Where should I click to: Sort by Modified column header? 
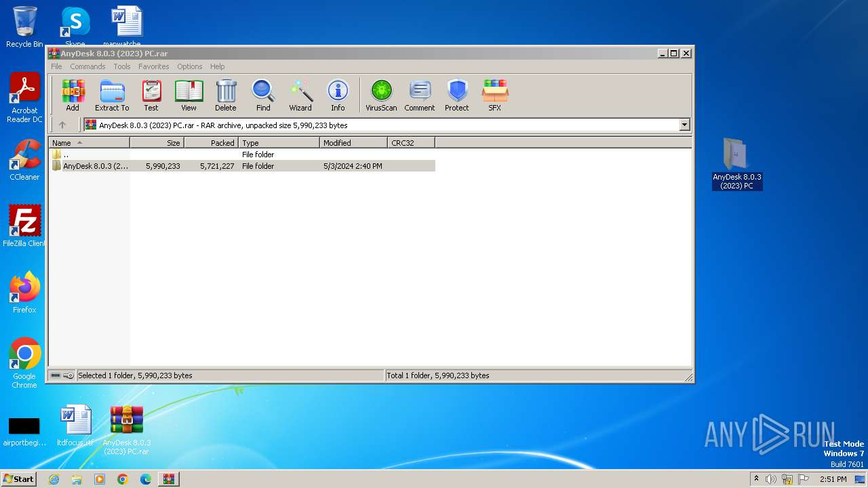(353, 142)
